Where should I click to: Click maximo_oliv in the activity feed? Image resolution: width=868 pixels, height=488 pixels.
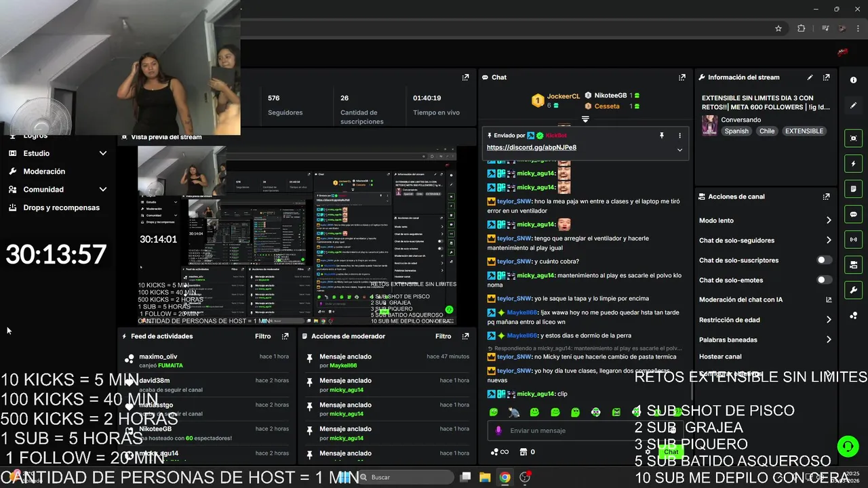pyautogui.click(x=158, y=357)
